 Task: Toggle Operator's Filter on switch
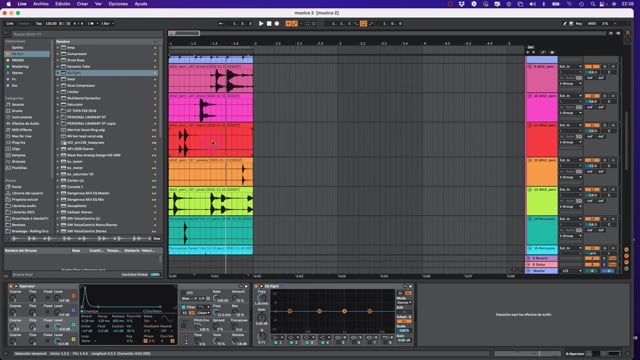point(183,307)
